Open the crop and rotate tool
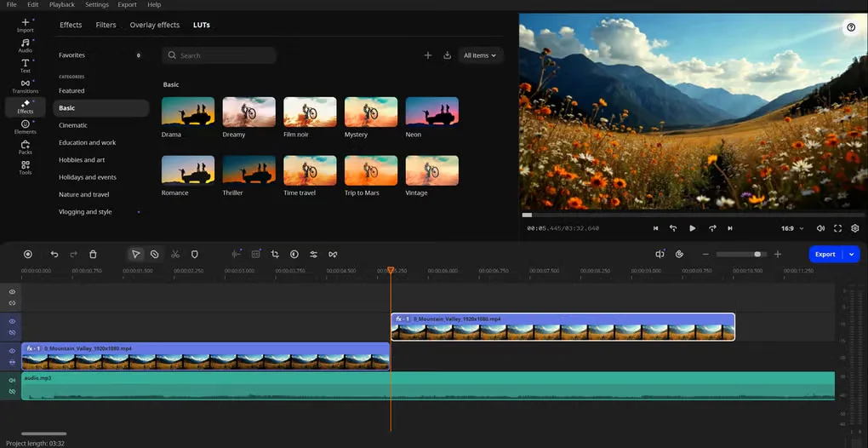This screenshot has height=448, width=868. (275, 254)
